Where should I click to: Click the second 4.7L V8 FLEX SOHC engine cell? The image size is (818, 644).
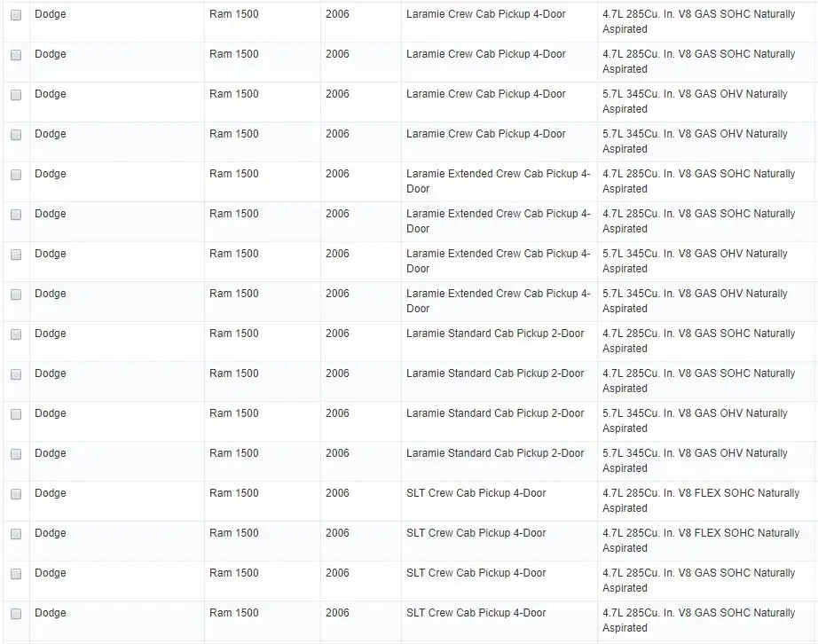[x=706, y=541]
